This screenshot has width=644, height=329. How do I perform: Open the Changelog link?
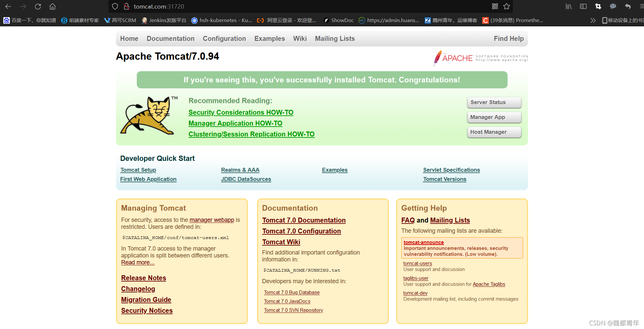tap(138, 289)
